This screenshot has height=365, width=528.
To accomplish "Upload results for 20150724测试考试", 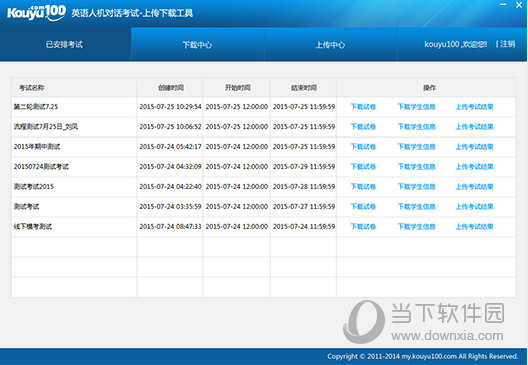I will tap(474, 166).
